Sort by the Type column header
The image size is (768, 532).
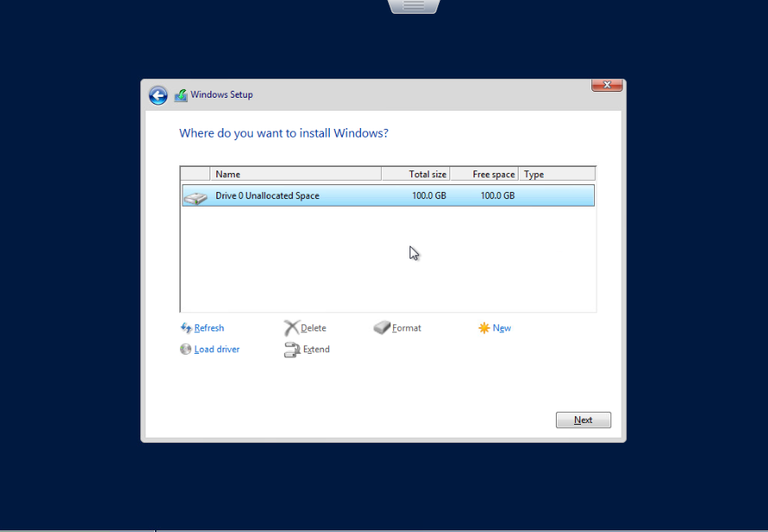558,174
